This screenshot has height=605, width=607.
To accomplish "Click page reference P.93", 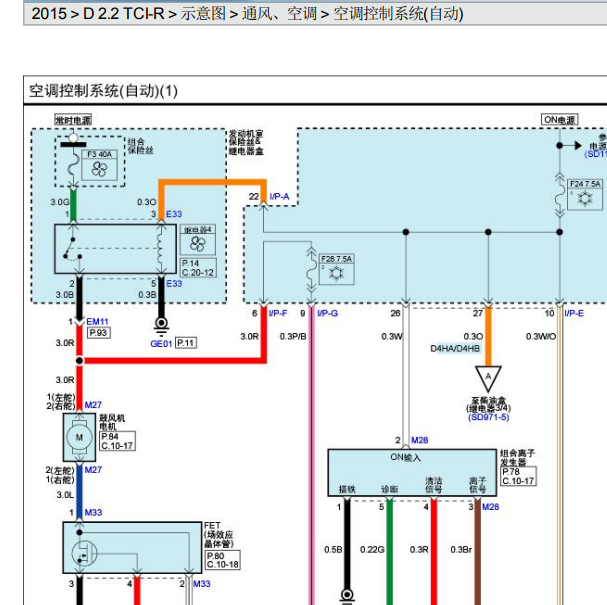I will click(99, 333).
